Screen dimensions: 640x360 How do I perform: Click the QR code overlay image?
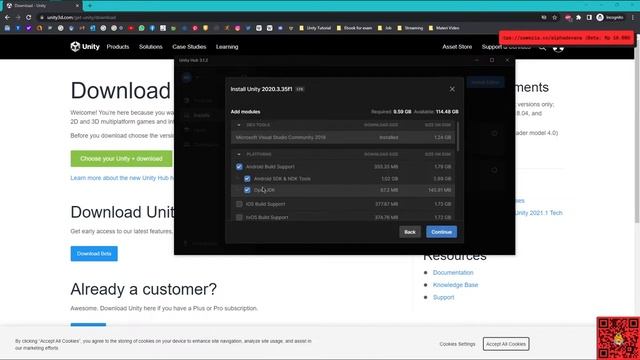pyautogui.click(x=618, y=338)
